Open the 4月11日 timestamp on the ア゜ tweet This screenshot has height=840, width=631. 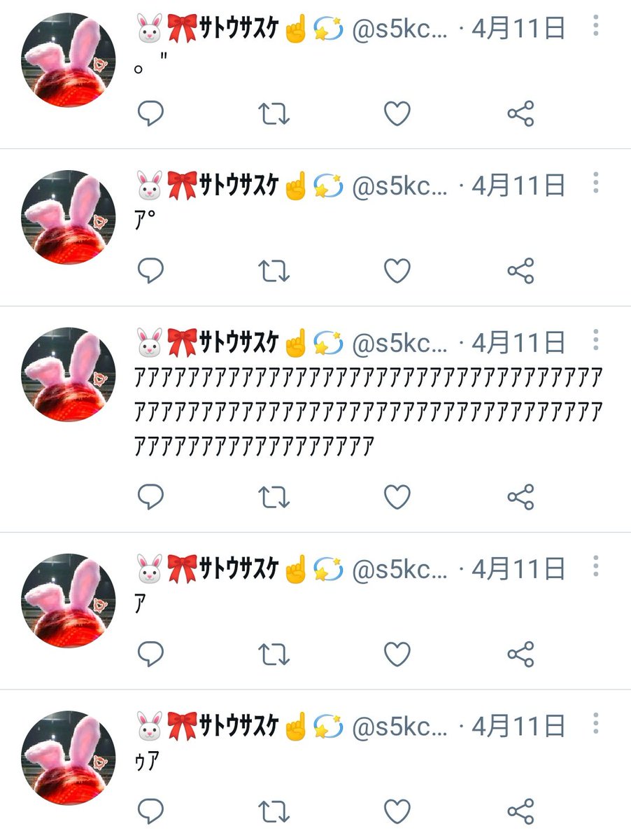pos(518,185)
